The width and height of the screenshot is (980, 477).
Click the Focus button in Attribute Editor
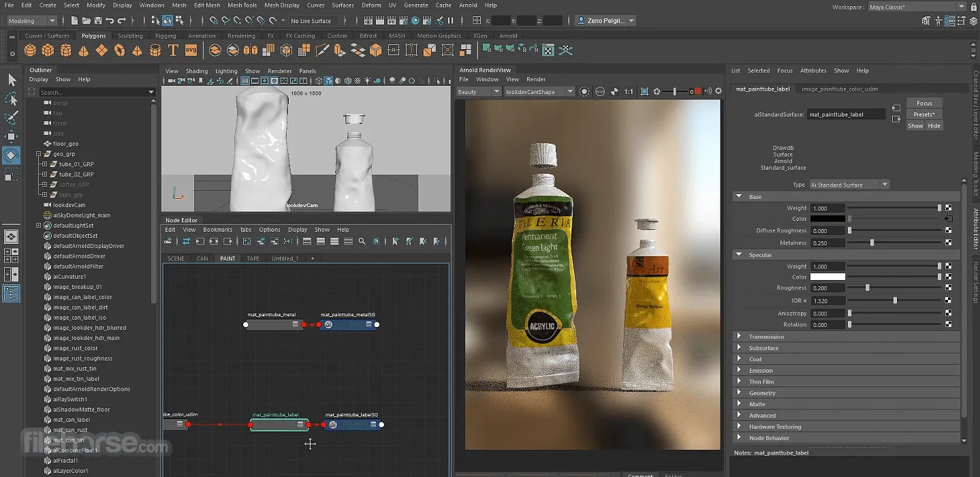tap(923, 104)
